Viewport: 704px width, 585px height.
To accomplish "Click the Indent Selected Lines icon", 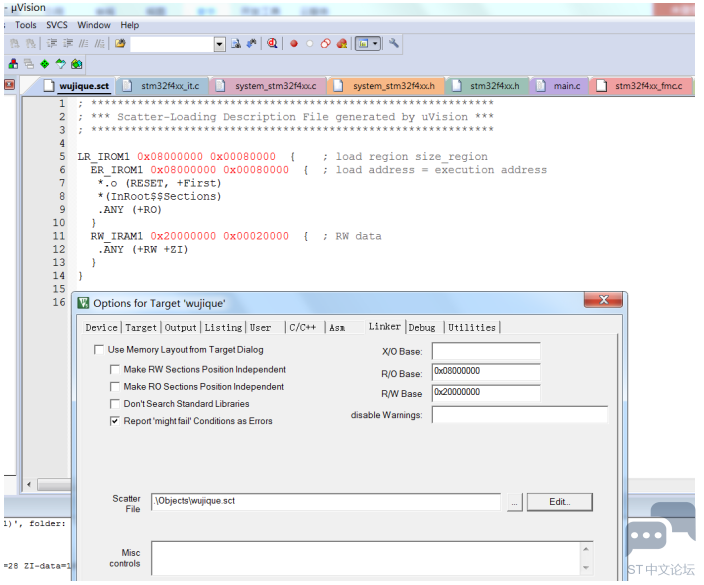I will click(52, 44).
